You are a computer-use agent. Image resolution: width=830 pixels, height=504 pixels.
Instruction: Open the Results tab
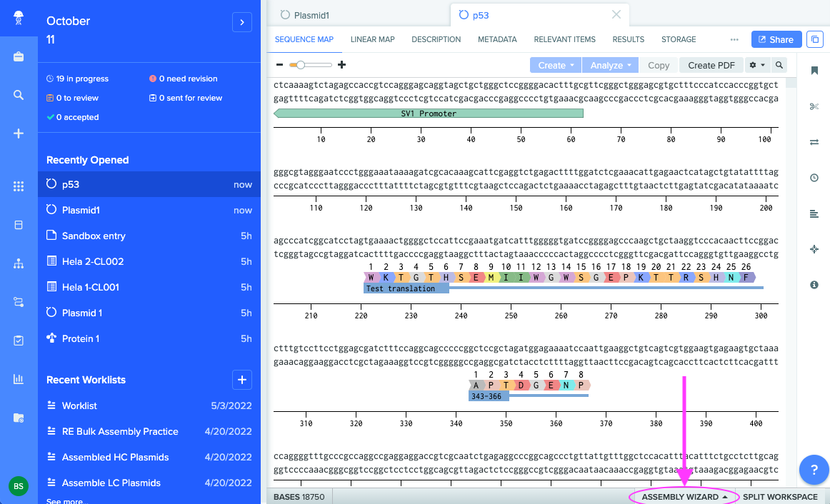[629, 40]
